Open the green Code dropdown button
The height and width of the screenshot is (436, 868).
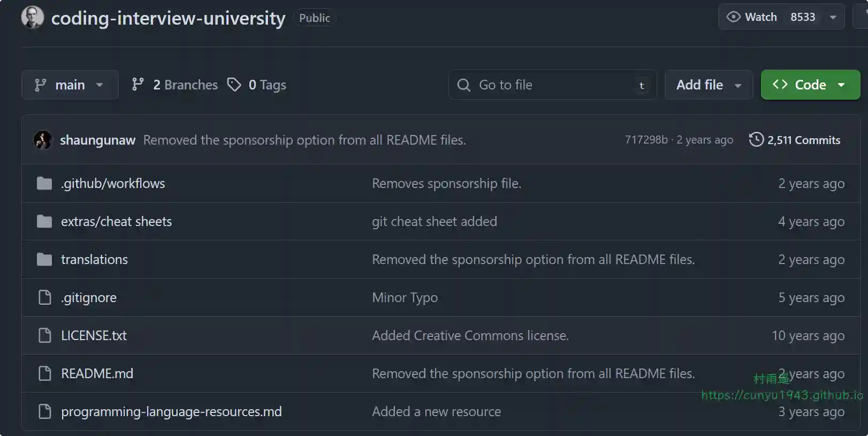click(810, 85)
